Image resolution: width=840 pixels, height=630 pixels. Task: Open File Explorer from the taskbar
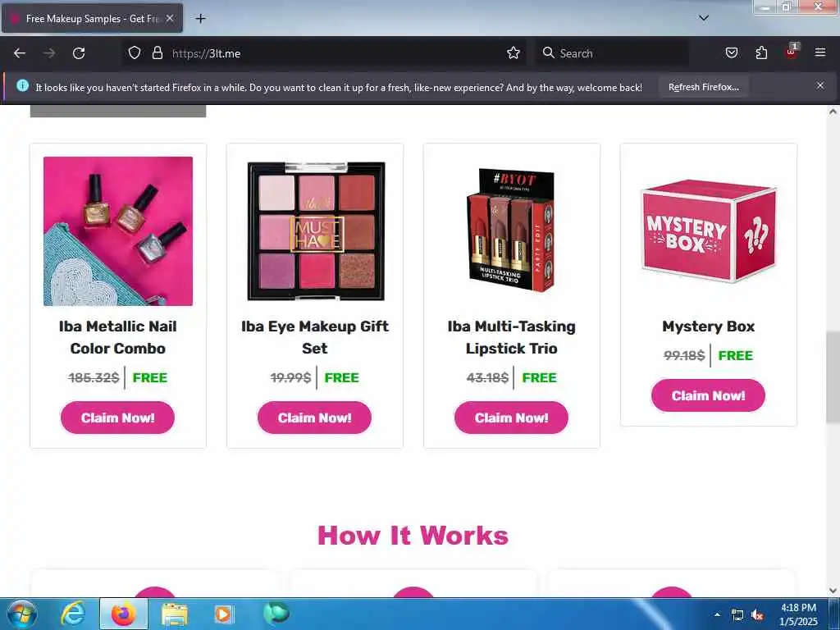pyautogui.click(x=175, y=614)
